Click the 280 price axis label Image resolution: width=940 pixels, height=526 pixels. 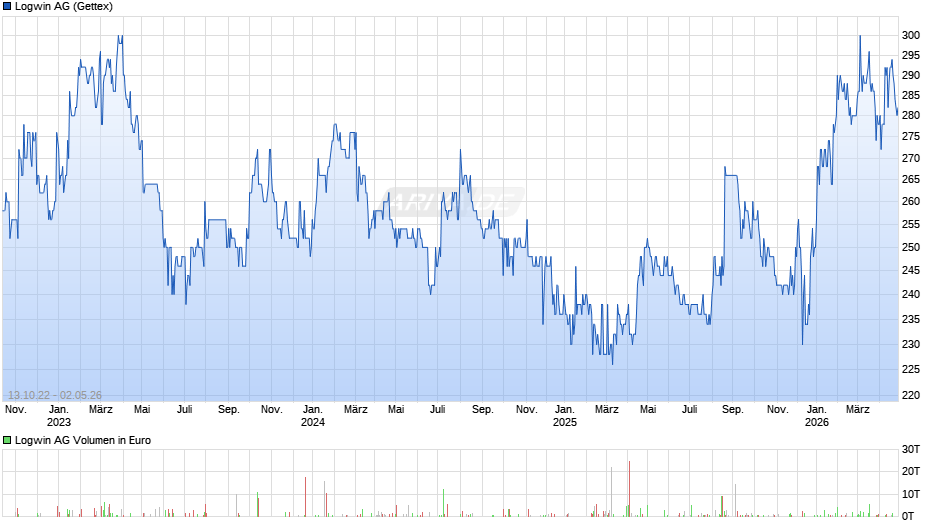[x=911, y=116]
